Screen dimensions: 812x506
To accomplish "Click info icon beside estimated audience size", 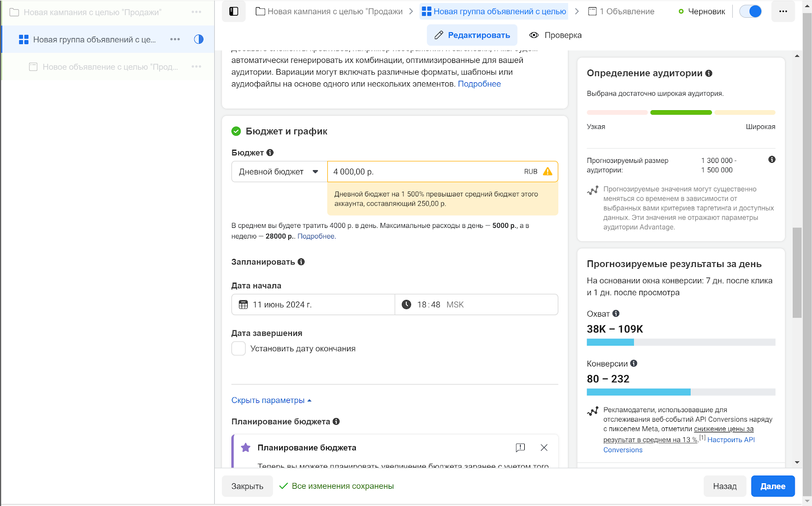I will tap(772, 159).
